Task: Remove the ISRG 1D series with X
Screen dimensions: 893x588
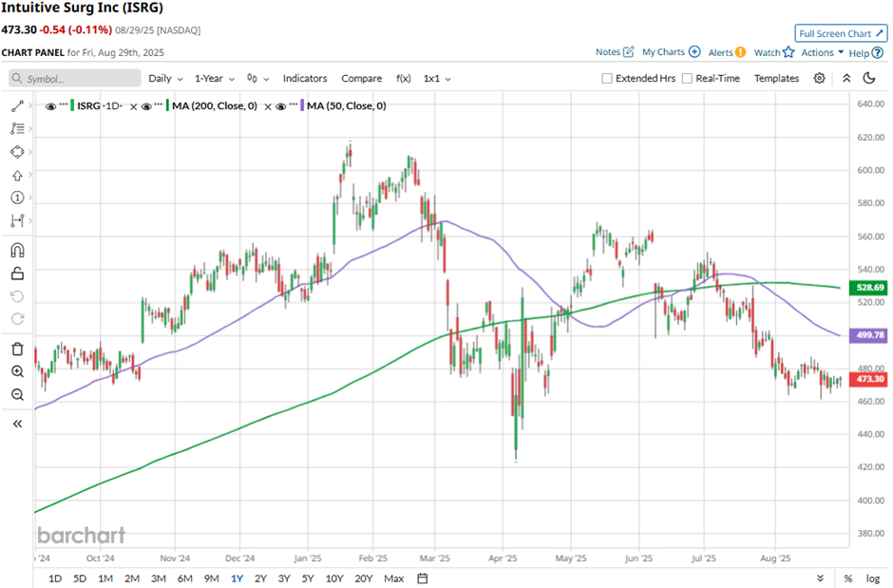Action: [133, 106]
